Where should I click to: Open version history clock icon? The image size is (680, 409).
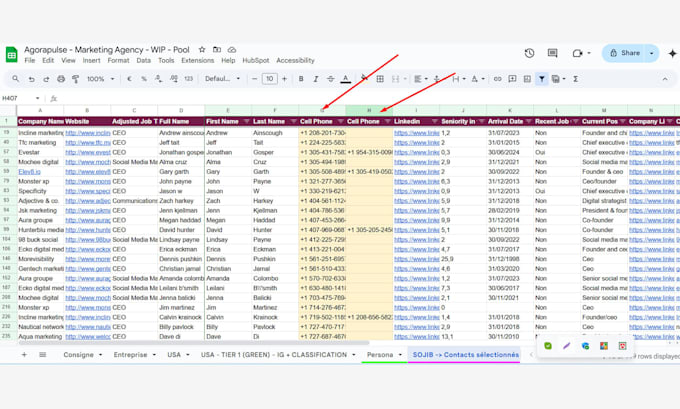(x=529, y=53)
